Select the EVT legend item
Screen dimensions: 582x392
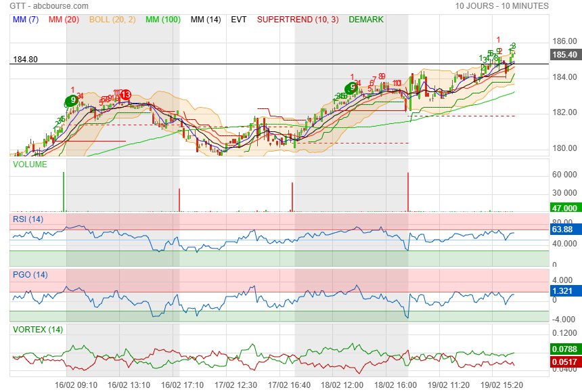[239, 20]
